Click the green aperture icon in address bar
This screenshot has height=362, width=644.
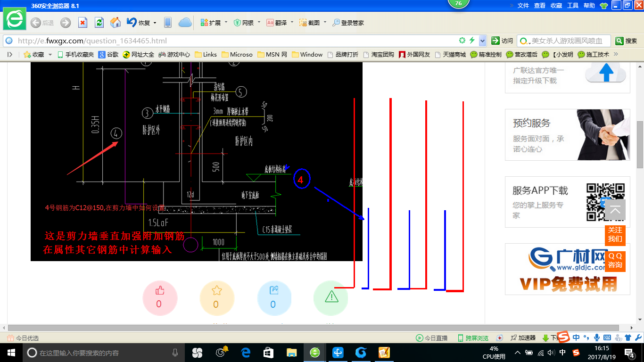click(462, 41)
